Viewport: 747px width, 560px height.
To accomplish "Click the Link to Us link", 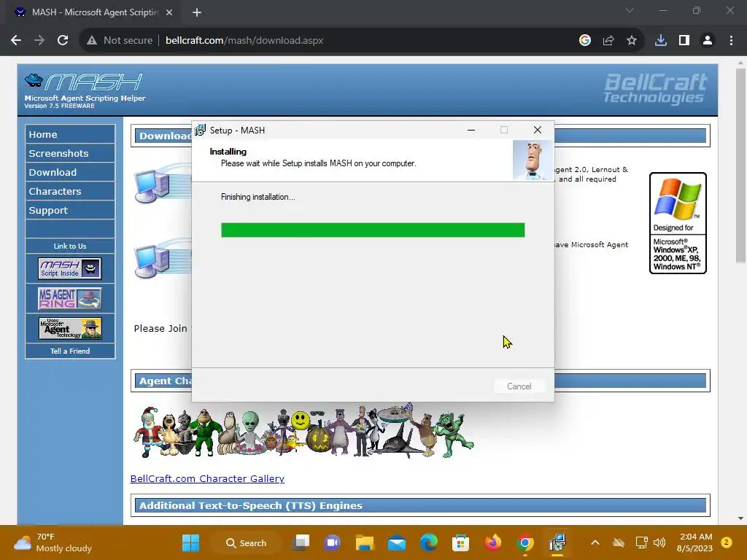I will pos(70,246).
